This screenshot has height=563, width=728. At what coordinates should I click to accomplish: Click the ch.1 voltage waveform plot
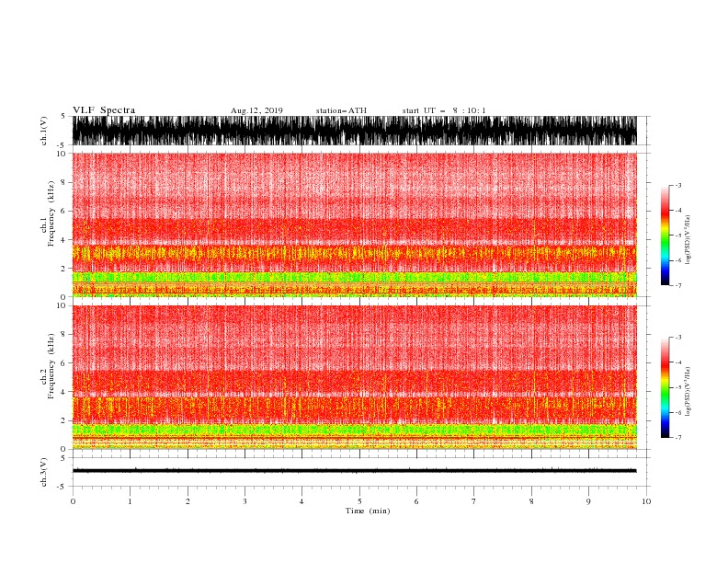click(x=355, y=131)
